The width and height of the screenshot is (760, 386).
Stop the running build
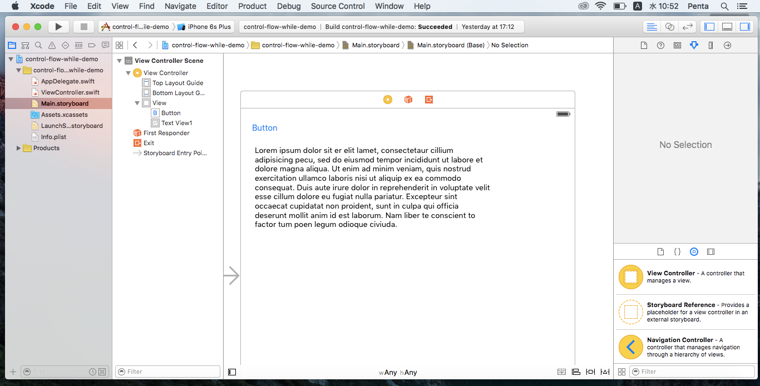click(83, 27)
